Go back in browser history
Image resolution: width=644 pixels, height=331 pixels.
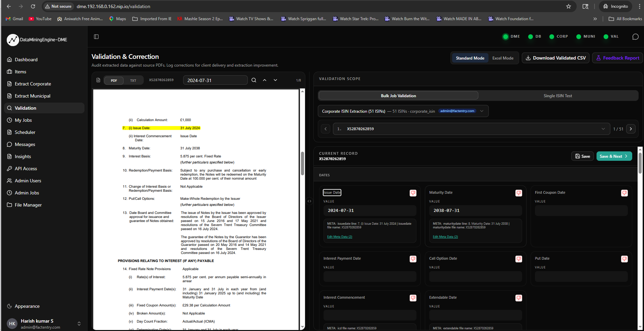tap(9, 6)
